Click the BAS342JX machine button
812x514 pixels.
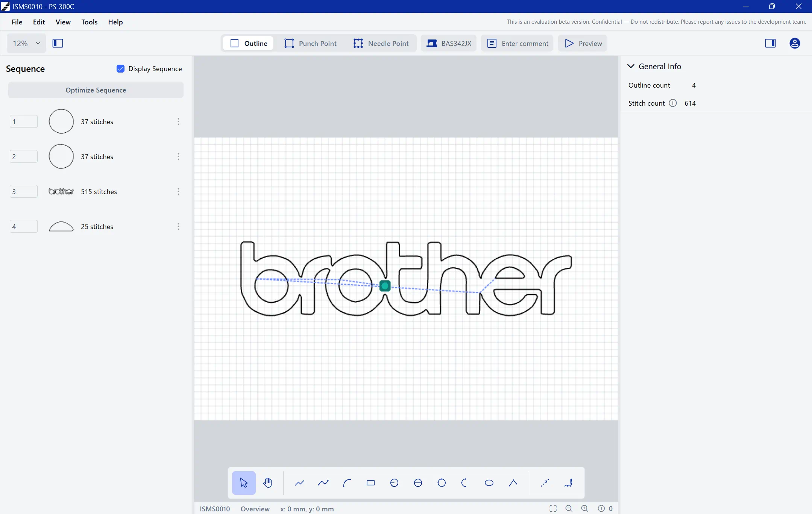pyautogui.click(x=449, y=43)
